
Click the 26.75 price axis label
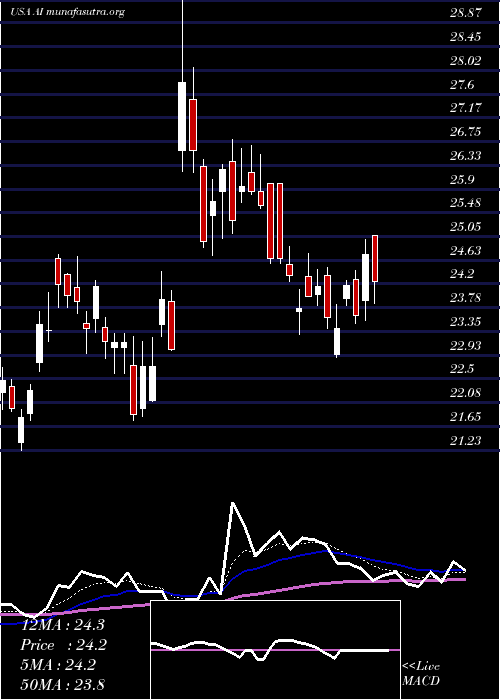point(466,132)
